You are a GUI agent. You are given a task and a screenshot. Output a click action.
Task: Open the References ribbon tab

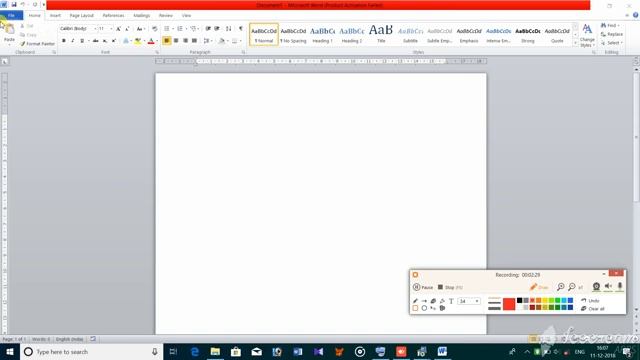point(113,16)
